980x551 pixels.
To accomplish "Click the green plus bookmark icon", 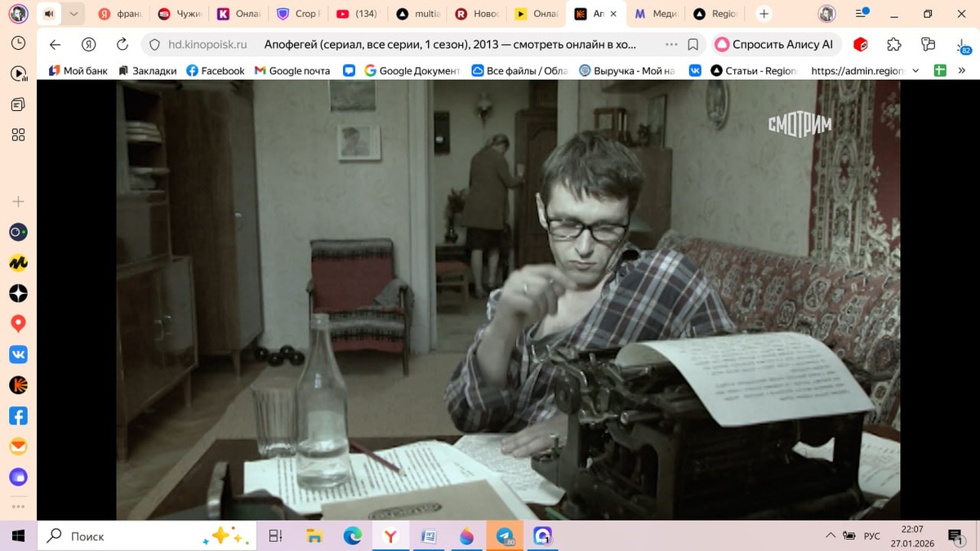I will coord(940,71).
